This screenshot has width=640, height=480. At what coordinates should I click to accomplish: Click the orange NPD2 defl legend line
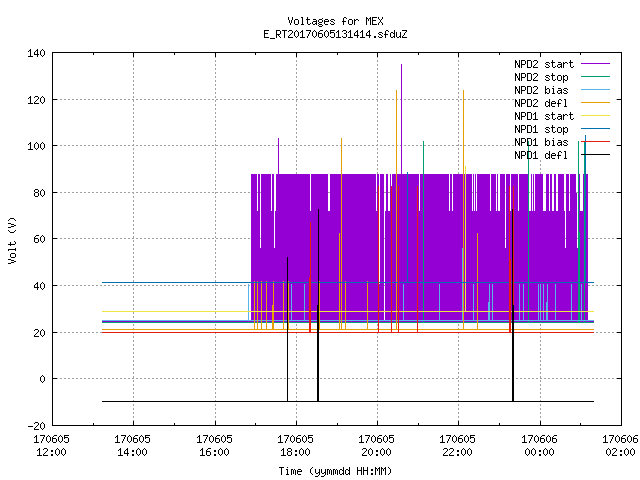595,103
